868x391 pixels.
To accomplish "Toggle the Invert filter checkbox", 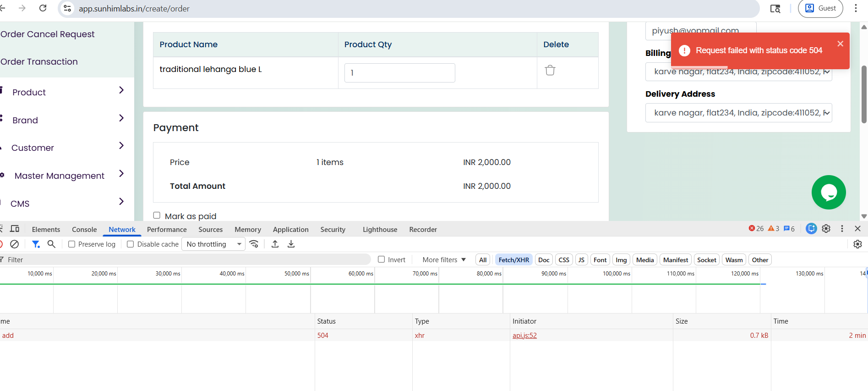I will pos(381,259).
